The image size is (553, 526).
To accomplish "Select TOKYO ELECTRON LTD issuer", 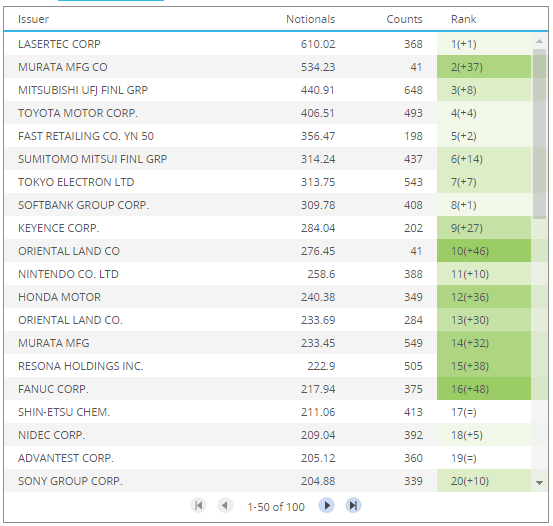I will pos(76,182).
